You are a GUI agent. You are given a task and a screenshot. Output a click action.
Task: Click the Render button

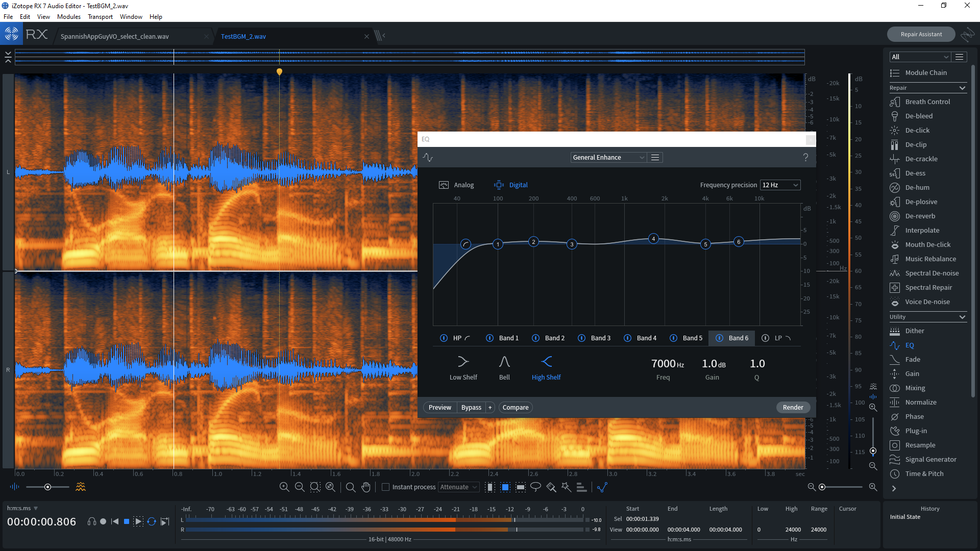(x=793, y=407)
